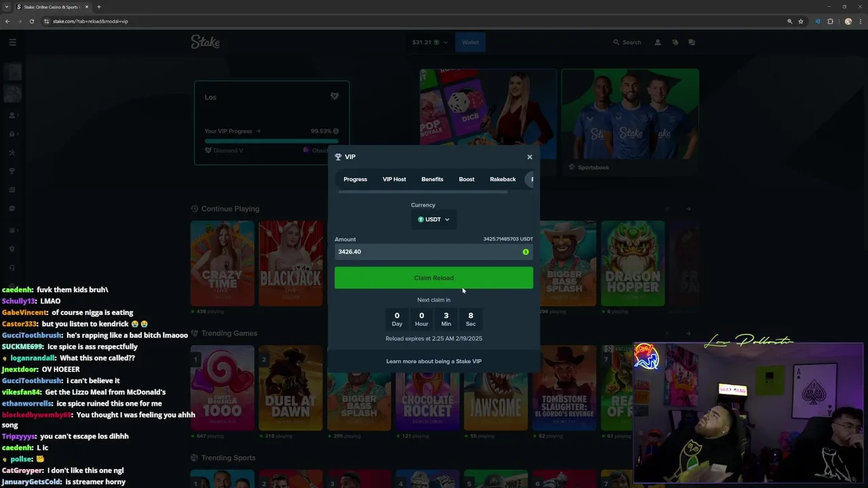Go forward in browser history

pyautogui.click(x=20, y=21)
